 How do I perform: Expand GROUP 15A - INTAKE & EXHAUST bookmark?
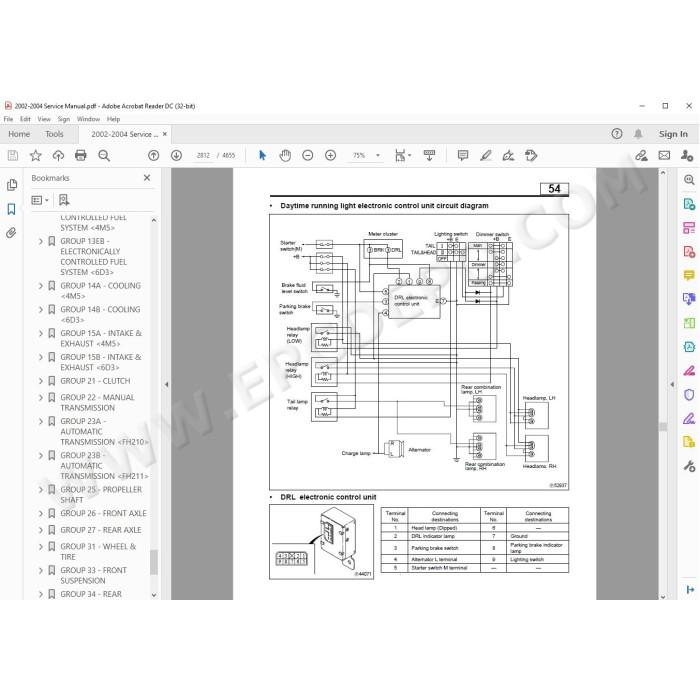tap(41, 333)
